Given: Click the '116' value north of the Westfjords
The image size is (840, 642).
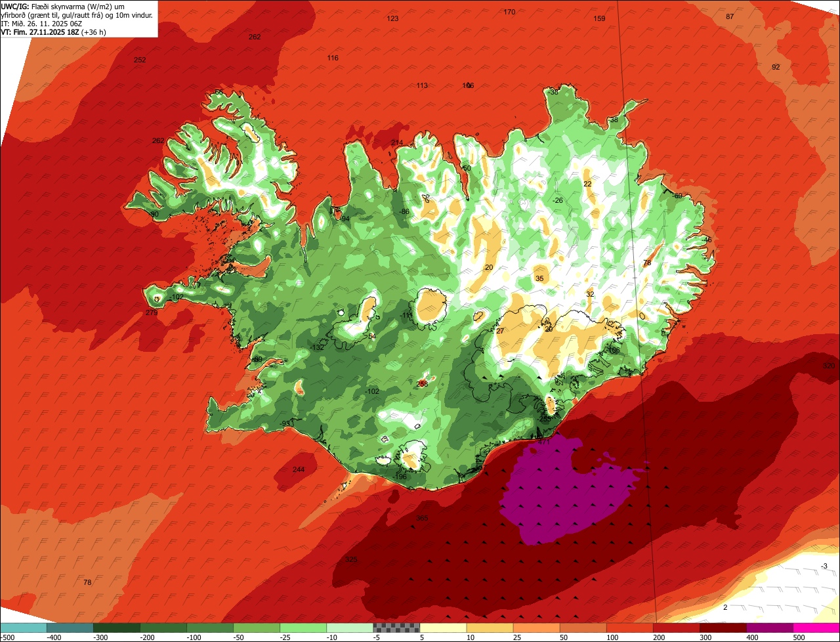Looking at the screenshot, I should click(333, 58).
